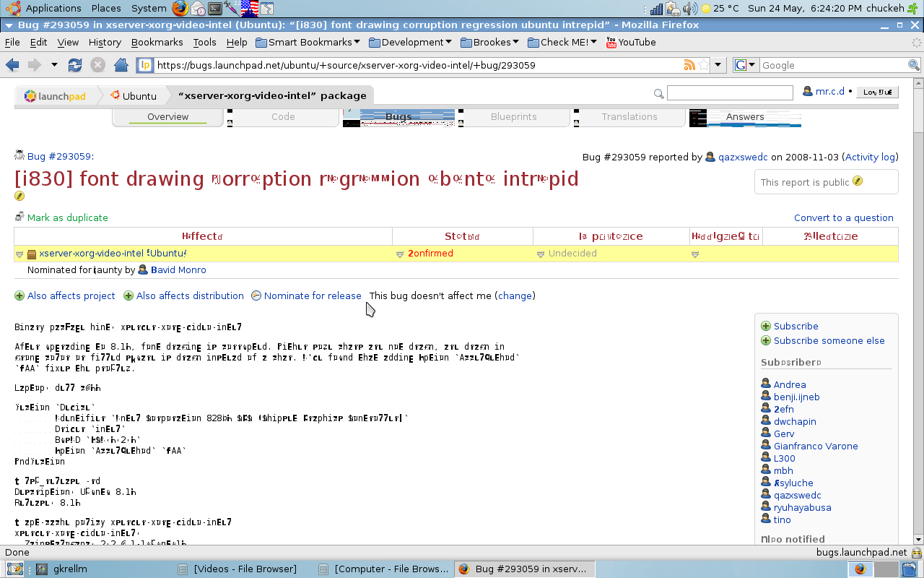This screenshot has height=578, width=924.
Task: Open the volume control in system tray
Action: (690, 9)
